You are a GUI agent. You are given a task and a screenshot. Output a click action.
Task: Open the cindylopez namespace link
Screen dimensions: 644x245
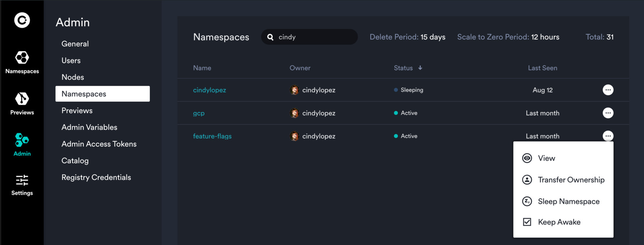click(x=209, y=90)
